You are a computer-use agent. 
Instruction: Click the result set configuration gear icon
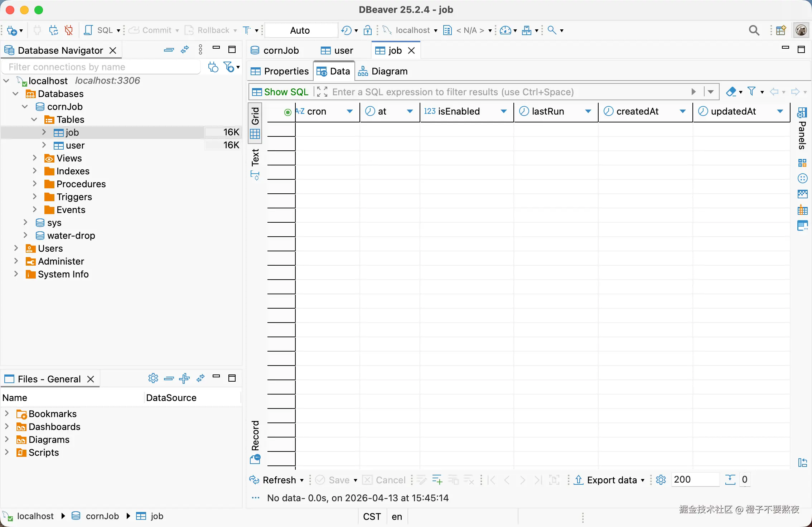coord(661,480)
